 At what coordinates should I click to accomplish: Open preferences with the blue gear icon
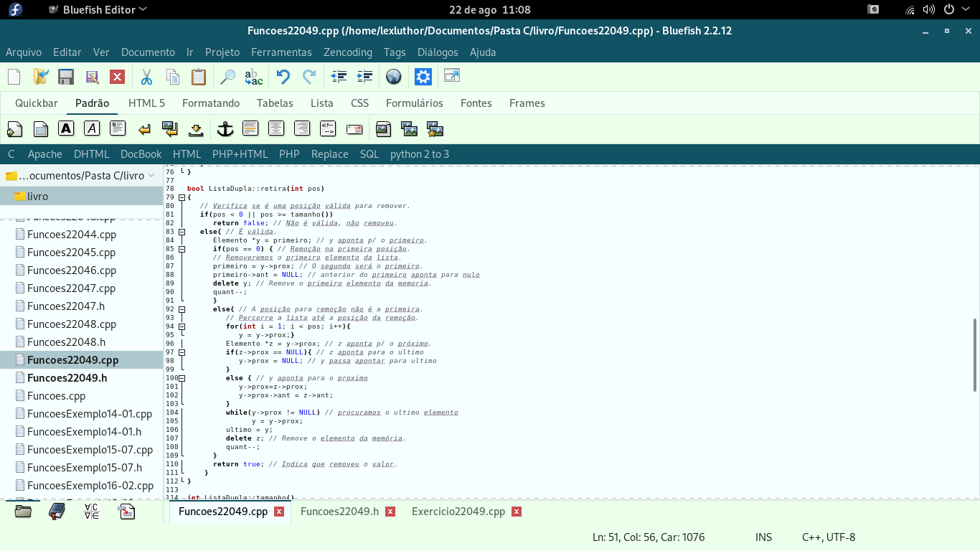[423, 77]
